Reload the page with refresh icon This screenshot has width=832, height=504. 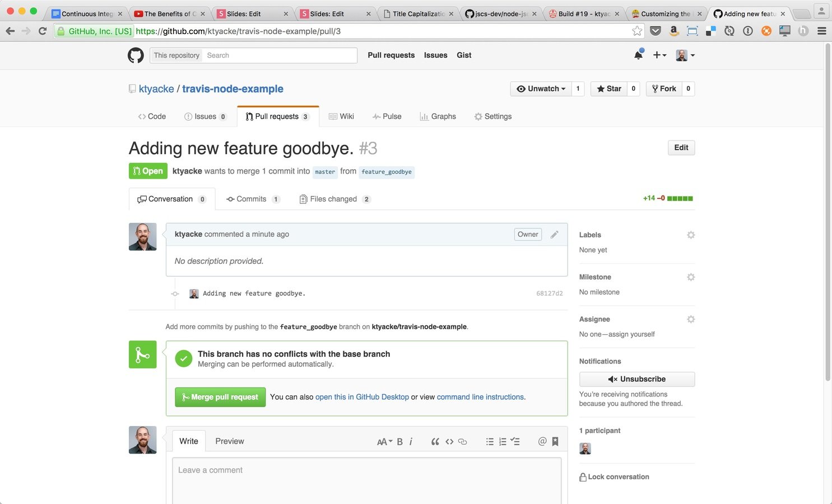point(43,31)
